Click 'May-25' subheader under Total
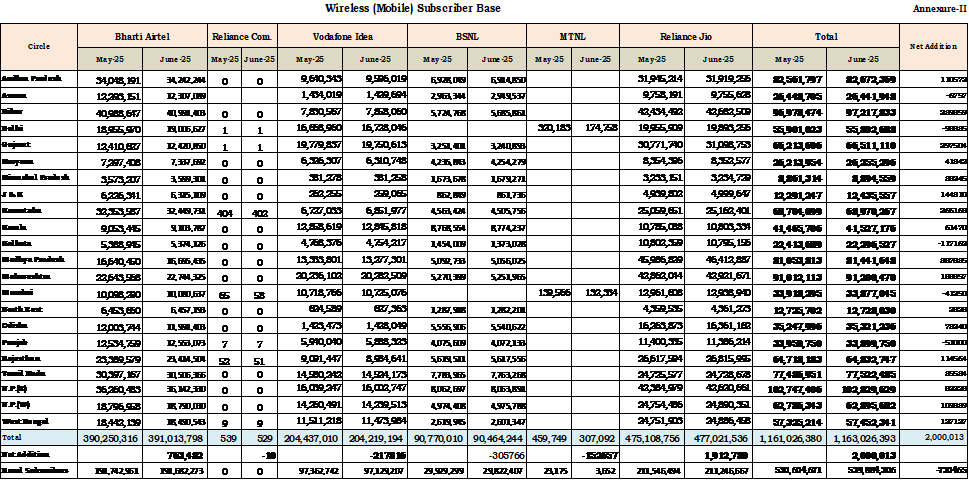 (790, 59)
